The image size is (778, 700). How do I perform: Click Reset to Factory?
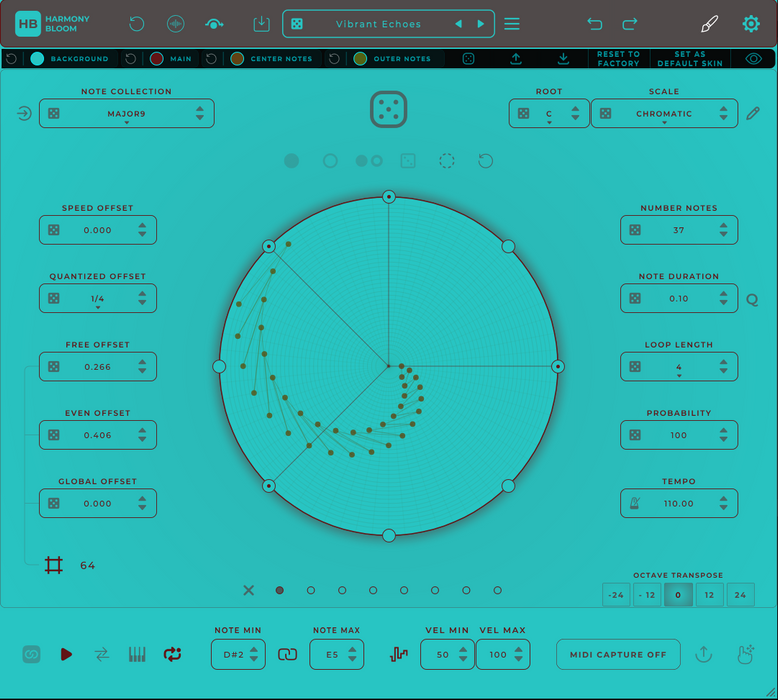tap(618, 59)
